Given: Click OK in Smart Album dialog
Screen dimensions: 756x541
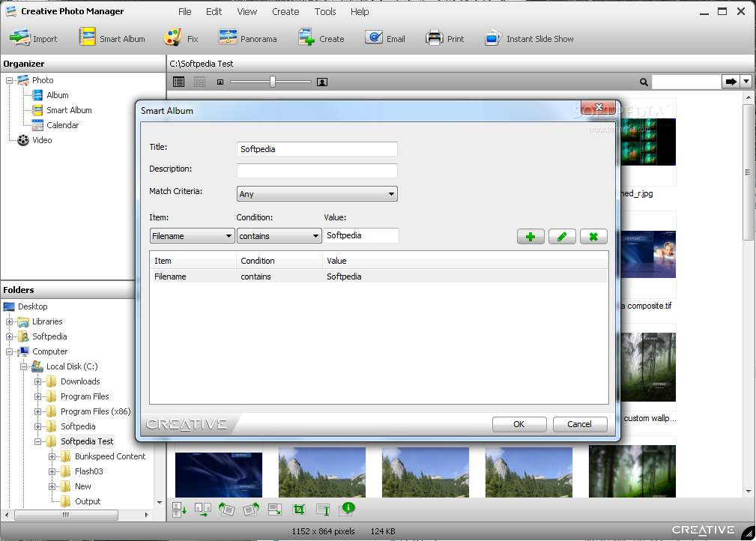Looking at the screenshot, I should click(519, 424).
